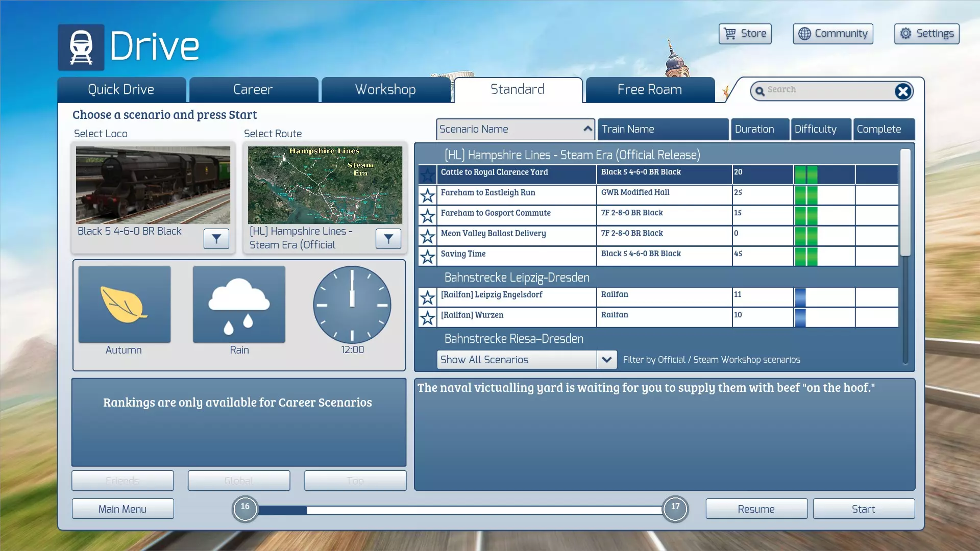This screenshot has width=980, height=551.
Task: Toggle favorite star for Saving Time scenario
Action: (x=427, y=256)
